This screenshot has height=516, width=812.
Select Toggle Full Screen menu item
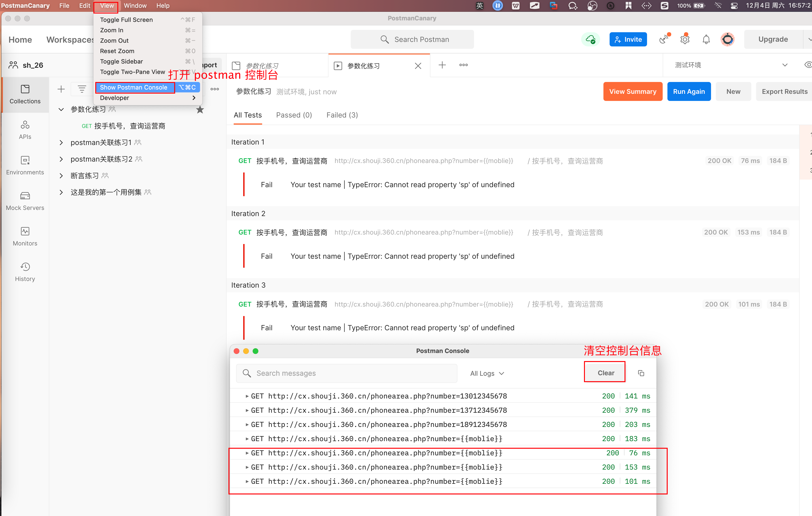pyautogui.click(x=148, y=20)
